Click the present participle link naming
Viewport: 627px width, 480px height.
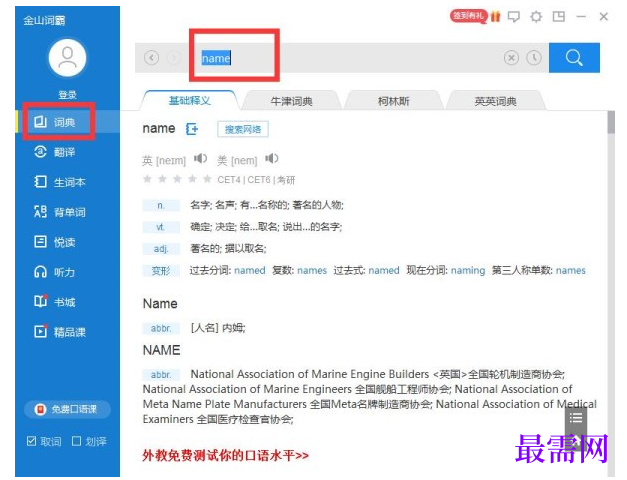(x=468, y=270)
